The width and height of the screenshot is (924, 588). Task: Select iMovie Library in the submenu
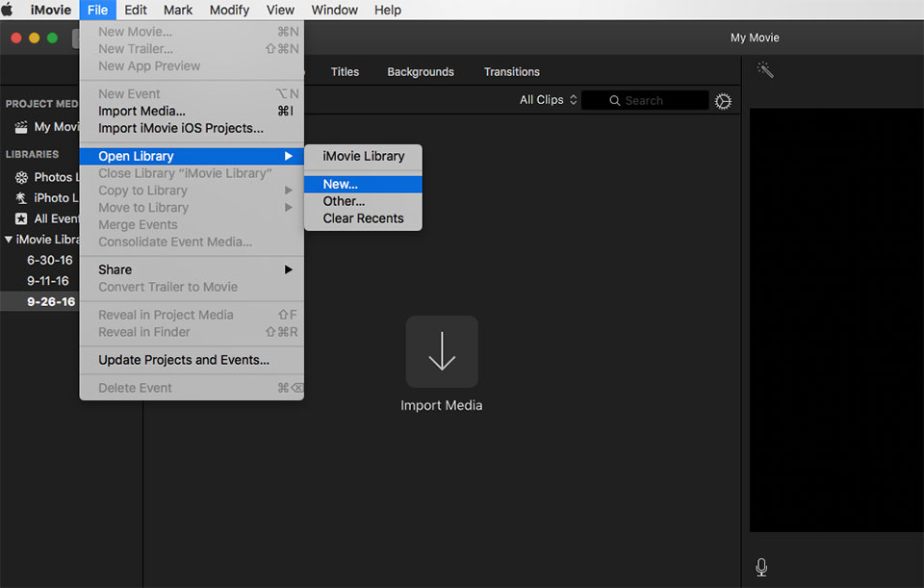363,156
